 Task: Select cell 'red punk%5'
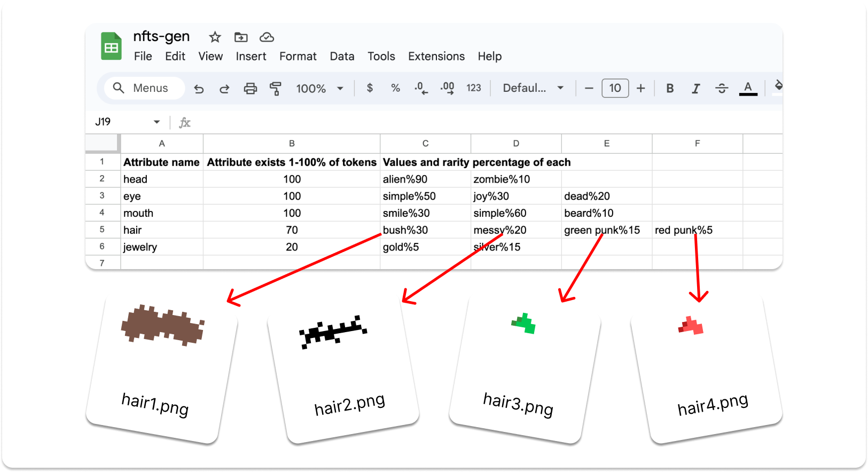698,230
